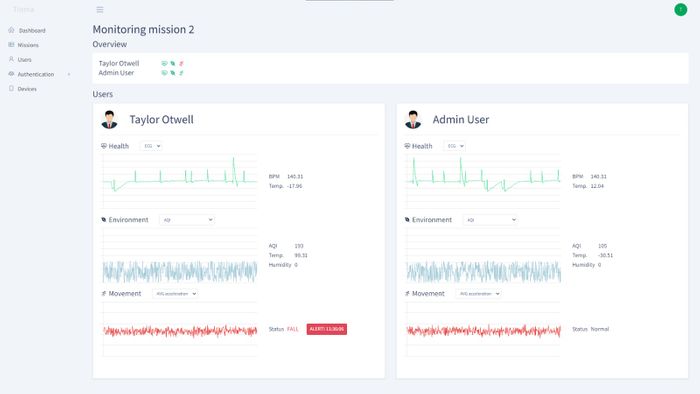Image resolution: width=700 pixels, height=394 pixels.
Task: Click the Users person icon in sidebar
Action: [12, 59]
